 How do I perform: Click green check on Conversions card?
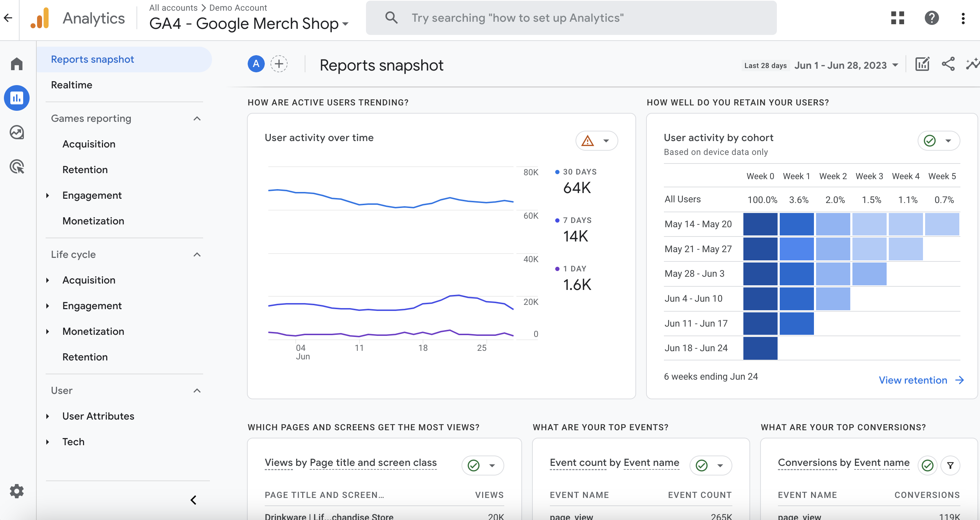[x=928, y=465]
